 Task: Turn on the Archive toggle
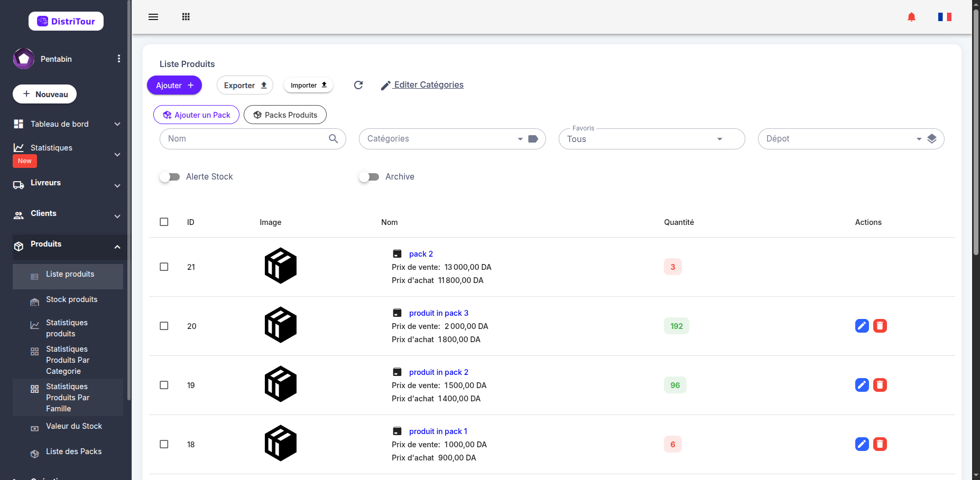[x=369, y=177]
